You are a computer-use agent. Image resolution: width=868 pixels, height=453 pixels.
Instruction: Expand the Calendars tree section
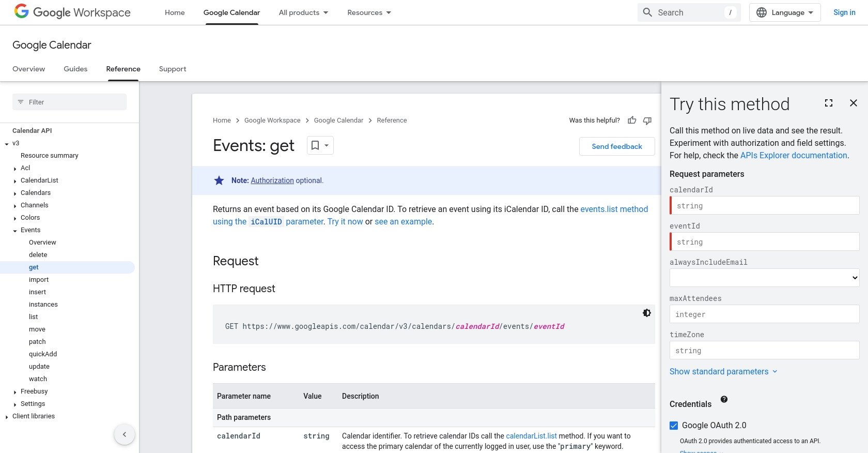click(15, 193)
